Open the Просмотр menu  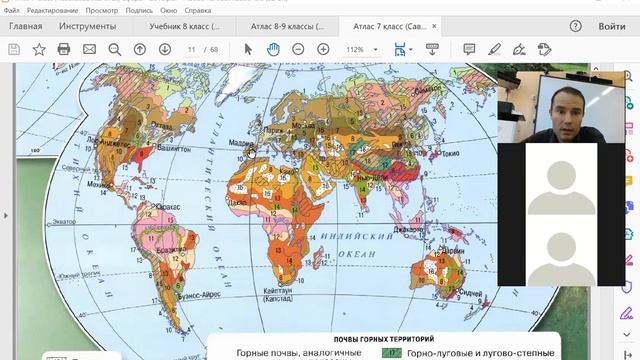102,10
